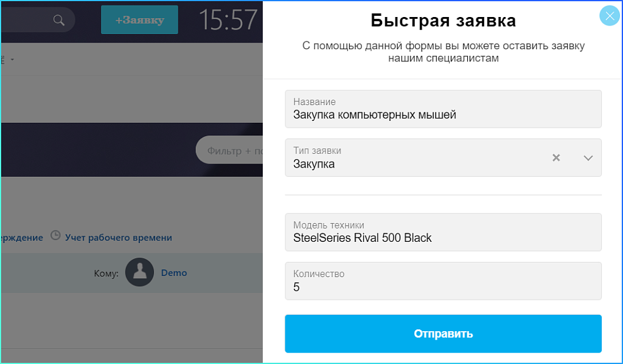Click the 'Фильтр + поиск' search field

pos(237,149)
